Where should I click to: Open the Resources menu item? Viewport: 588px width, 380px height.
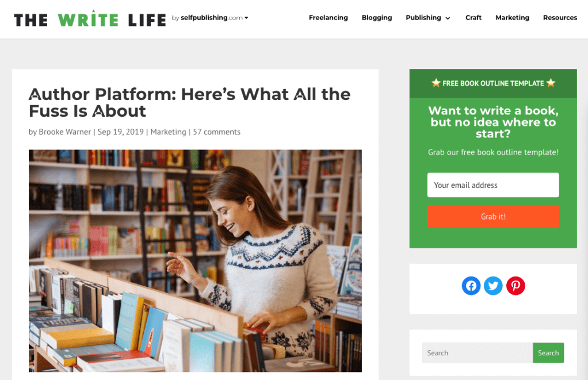(560, 18)
